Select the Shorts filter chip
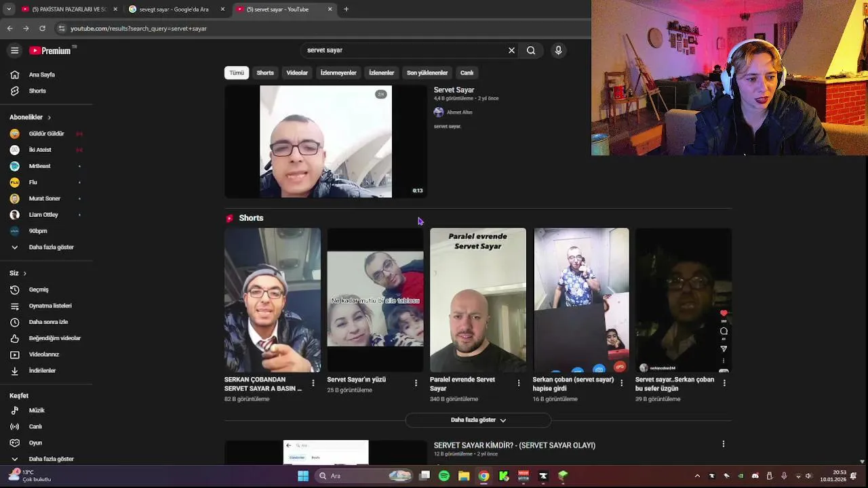The width and height of the screenshot is (868, 488). (x=265, y=73)
